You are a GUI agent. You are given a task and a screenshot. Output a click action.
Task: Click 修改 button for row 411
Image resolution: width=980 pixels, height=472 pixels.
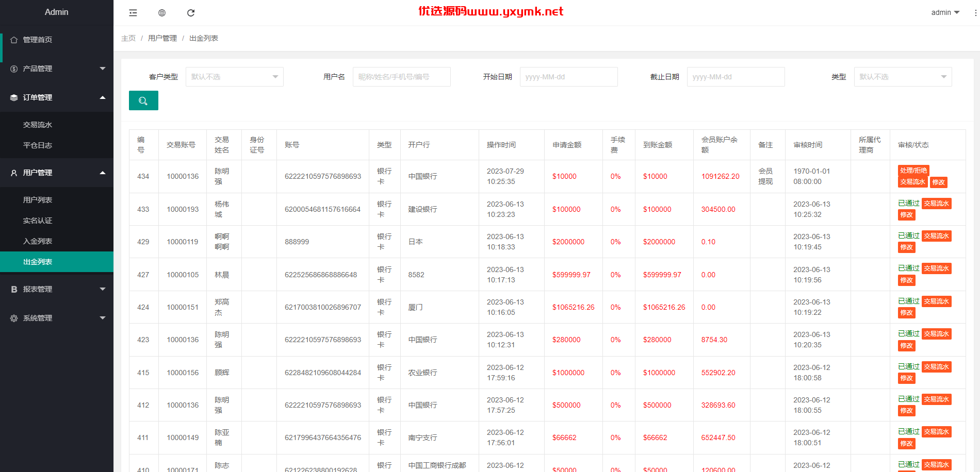coord(907,444)
